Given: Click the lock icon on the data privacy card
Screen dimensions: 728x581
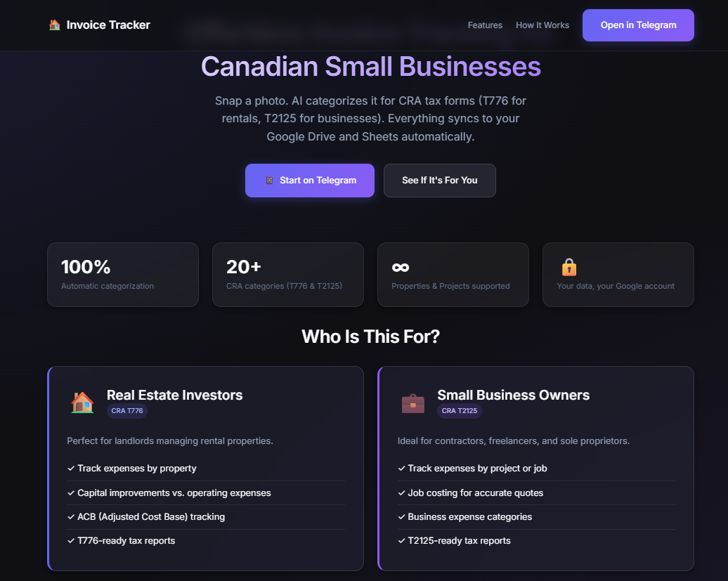Looking at the screenshot, I should (568, 267).
